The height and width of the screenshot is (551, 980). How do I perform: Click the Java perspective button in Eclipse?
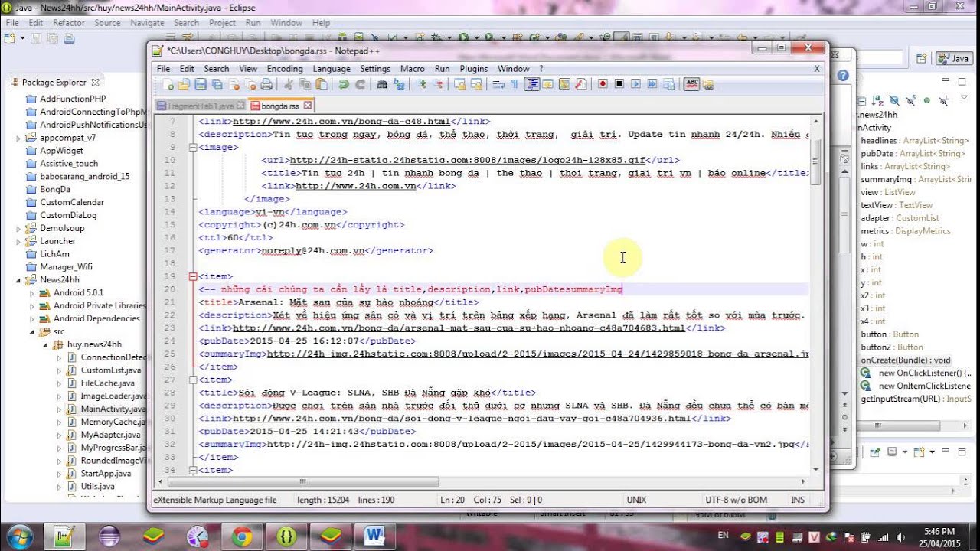[x=953, y=58]
